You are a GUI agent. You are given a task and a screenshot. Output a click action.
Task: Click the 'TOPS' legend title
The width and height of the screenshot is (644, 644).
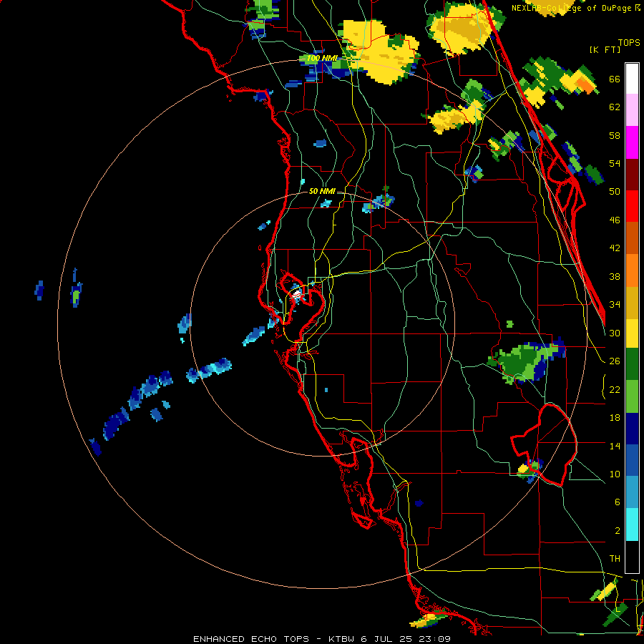[629, 42]
